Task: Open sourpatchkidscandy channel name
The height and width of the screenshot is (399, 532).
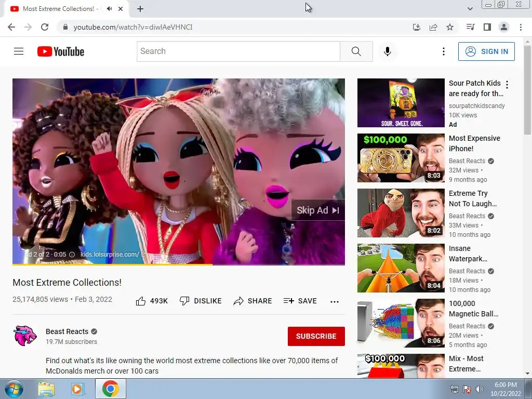Action: (477, 106)
